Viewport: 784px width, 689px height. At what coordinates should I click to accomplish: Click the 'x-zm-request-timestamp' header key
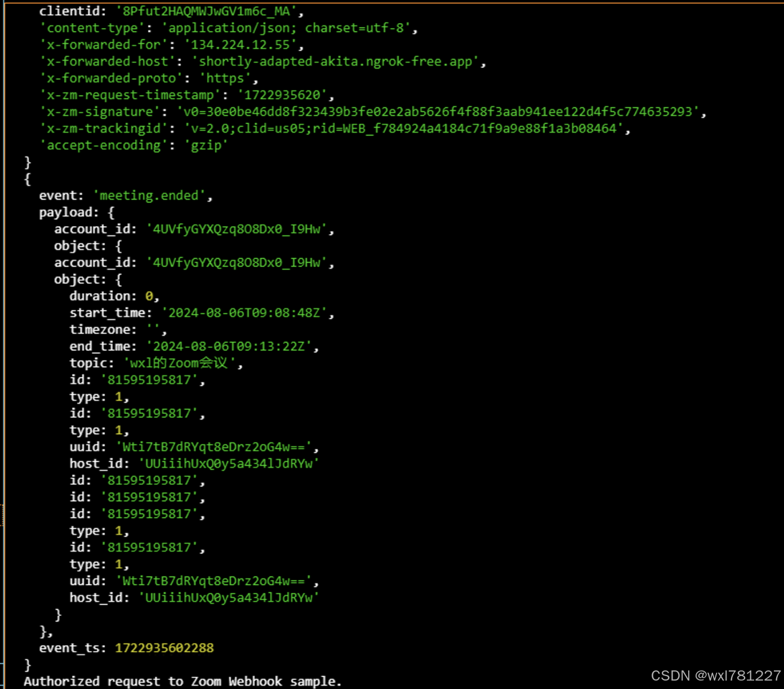tap(130, 95)
